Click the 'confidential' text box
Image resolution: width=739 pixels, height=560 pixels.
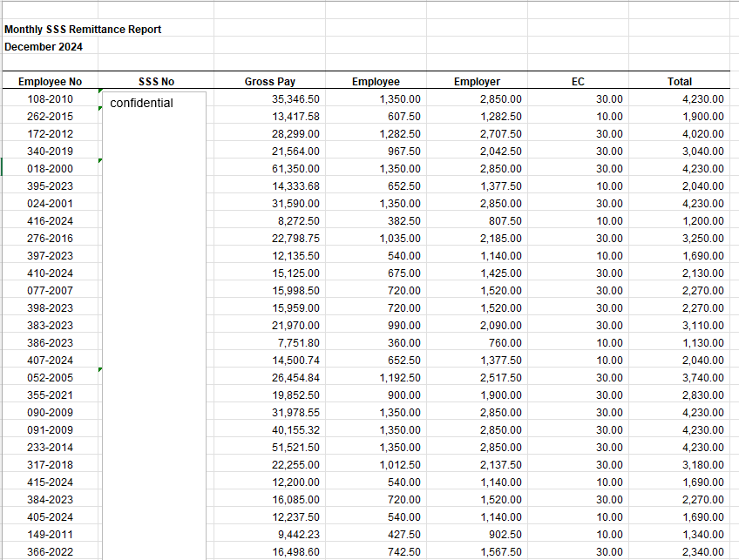[x=154, y=326]
